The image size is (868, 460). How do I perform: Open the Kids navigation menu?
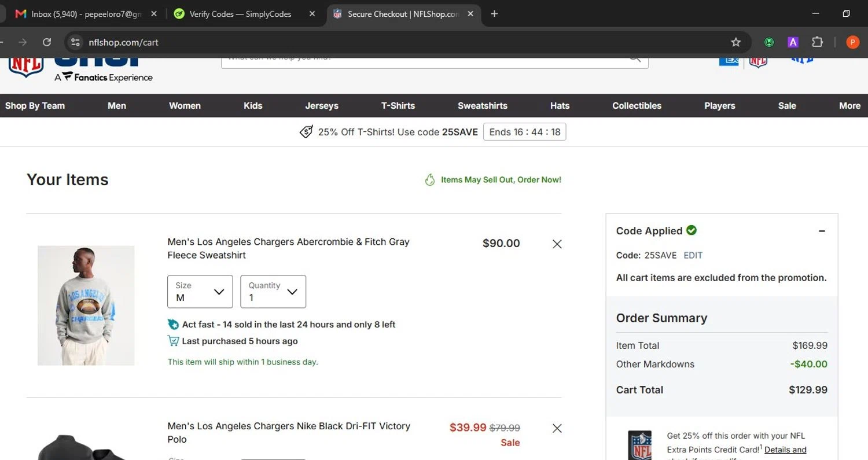[253, 106]
